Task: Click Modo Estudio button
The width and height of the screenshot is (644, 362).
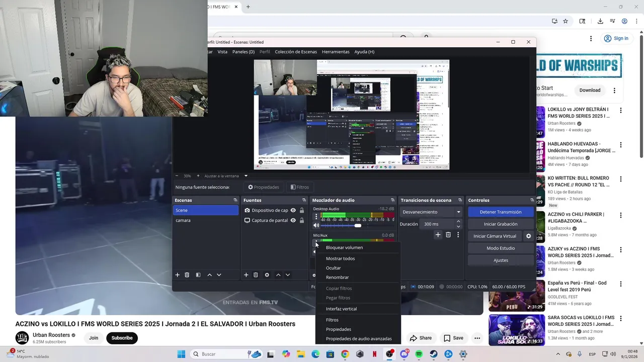Action: pyautogui.click(x=501, y=248)
